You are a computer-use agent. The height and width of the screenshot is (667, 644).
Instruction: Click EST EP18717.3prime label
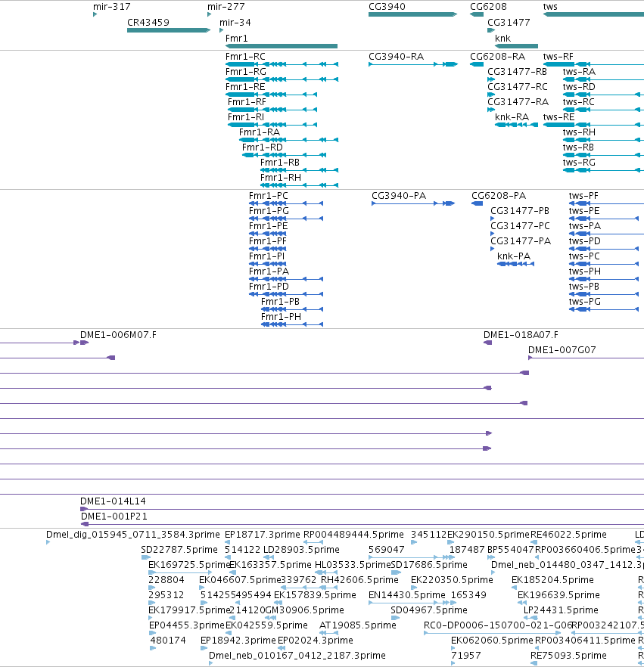click(x=262, y=534)
